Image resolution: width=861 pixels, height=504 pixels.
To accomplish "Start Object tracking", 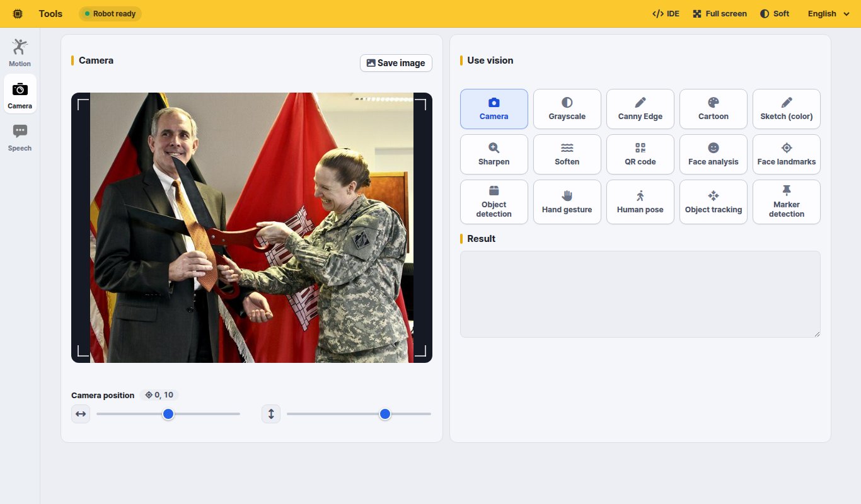I will [714, 202].
